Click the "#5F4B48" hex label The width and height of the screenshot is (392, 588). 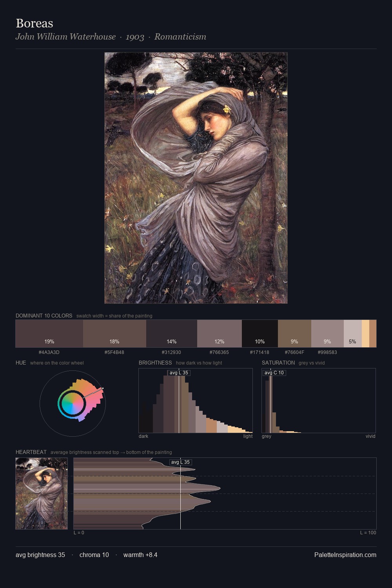tap(114, 352)
